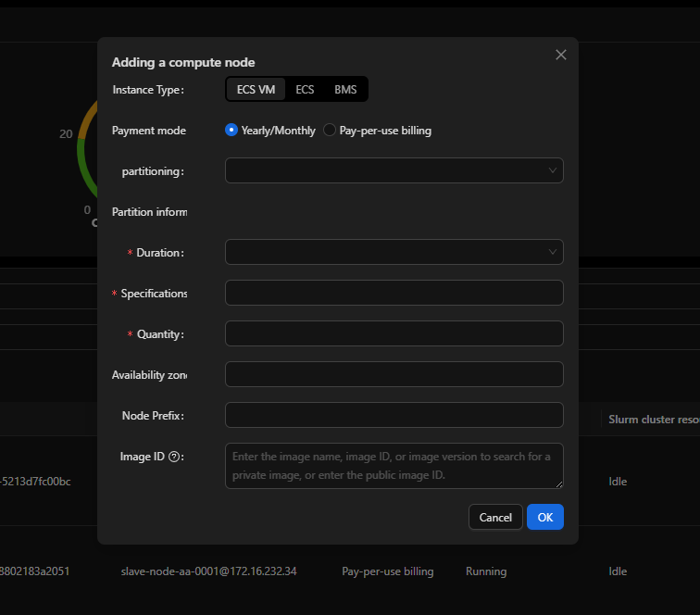
Task: Click the Running status text in background table
Action: (x=486, y=571)
